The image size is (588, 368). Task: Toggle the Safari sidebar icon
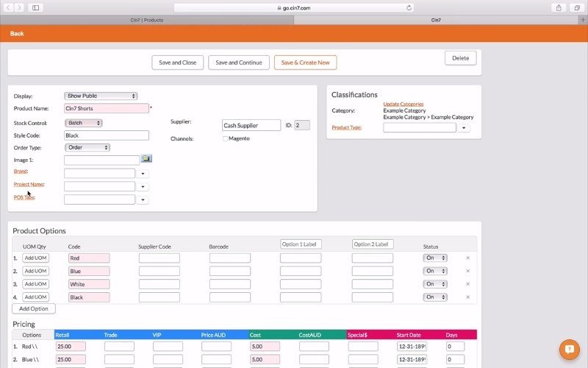tap(35, 7)
